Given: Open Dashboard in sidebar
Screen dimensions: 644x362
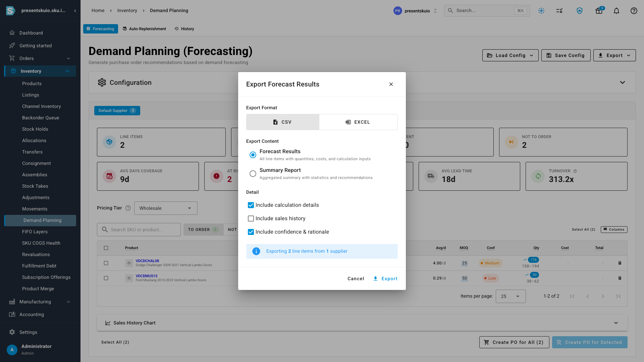Looking at the screenshot, I should coord(40,33).
